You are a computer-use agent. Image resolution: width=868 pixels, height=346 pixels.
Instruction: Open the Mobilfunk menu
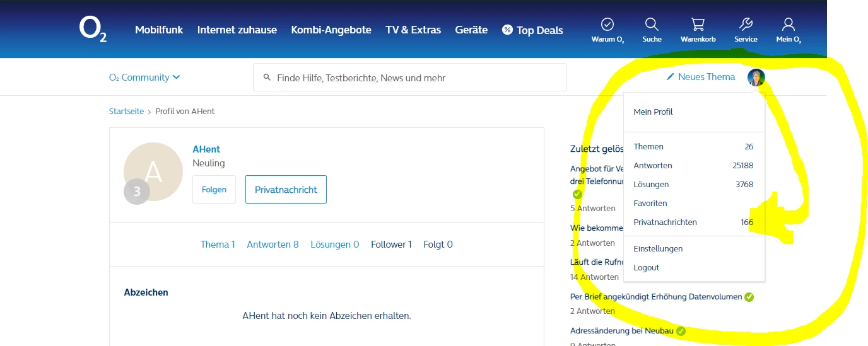[x=159, y=30]
